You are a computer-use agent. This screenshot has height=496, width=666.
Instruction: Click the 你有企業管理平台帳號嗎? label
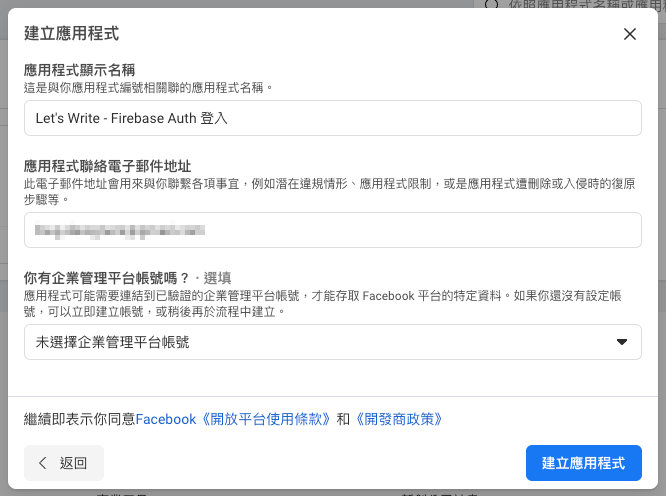click(x=107, y=278)
